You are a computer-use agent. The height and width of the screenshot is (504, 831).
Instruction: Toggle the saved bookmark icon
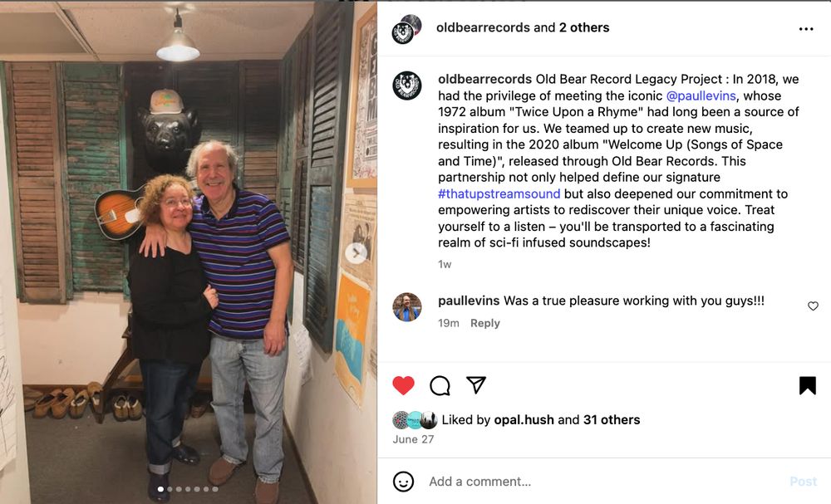808,385
